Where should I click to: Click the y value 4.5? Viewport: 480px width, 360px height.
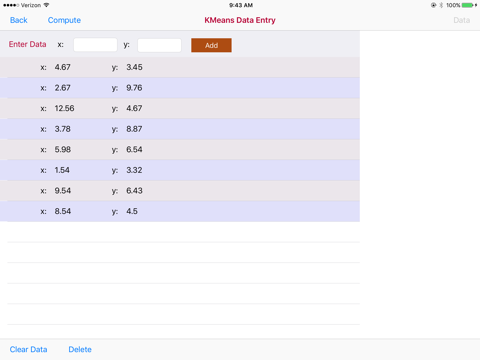point(132,211)
